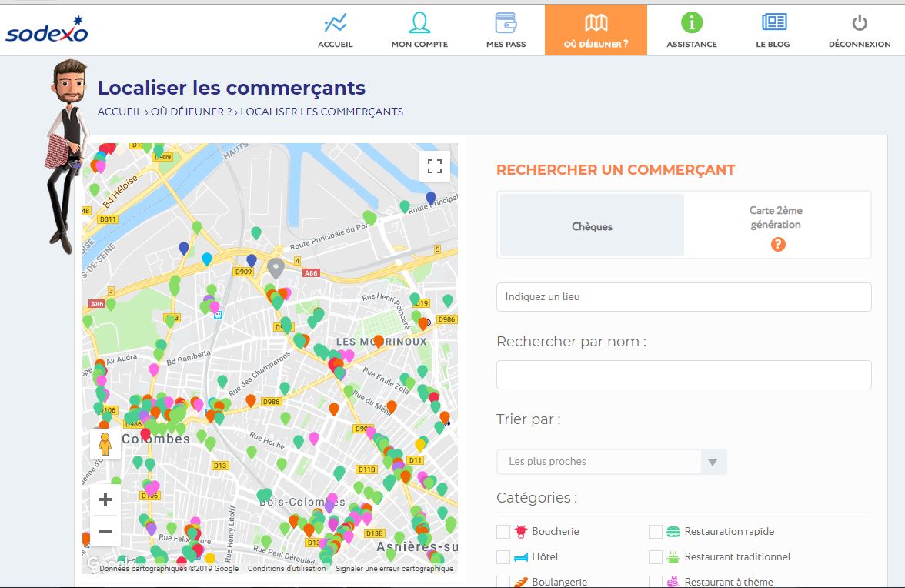Click the Street View pegman icon
Image resolution: width=905 pixels, height=588 pixels.
pos(105,444)
